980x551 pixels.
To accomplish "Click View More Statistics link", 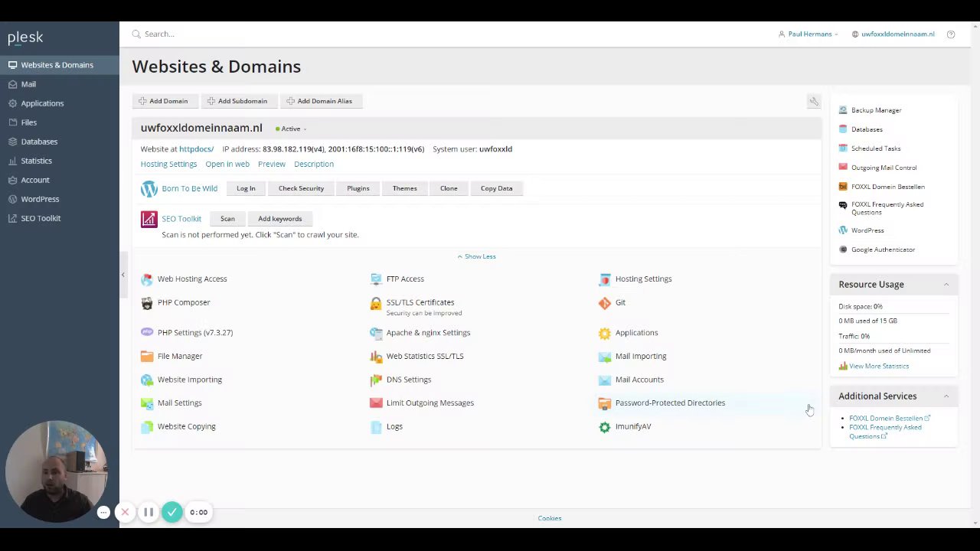I will pos(879,367).
